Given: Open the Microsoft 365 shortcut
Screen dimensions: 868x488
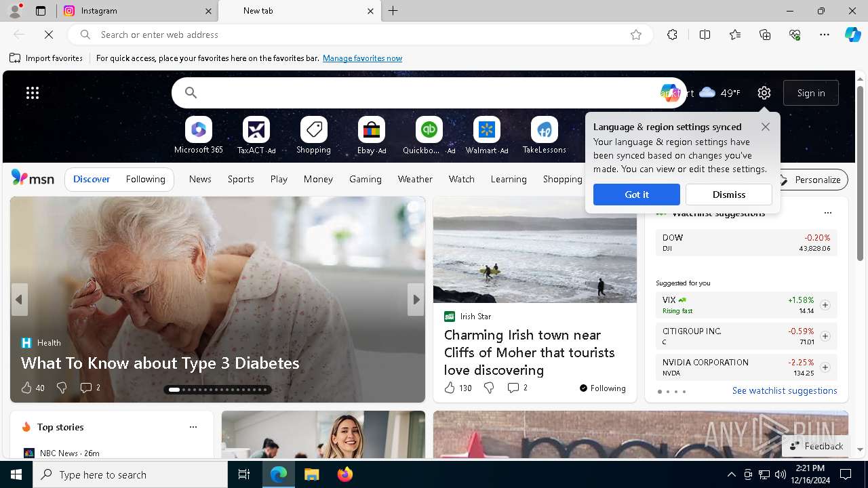Looking at the screenshot, I should pos(199,136).
